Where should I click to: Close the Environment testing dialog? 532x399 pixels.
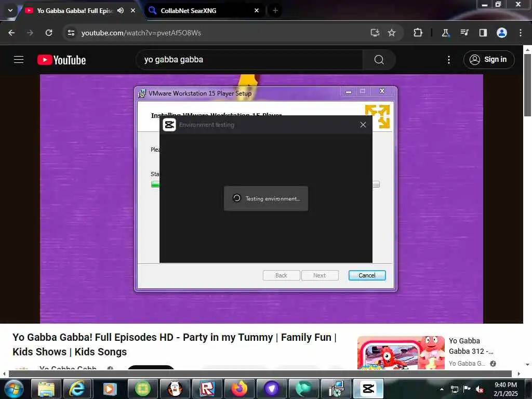click(x=363, y=125)
